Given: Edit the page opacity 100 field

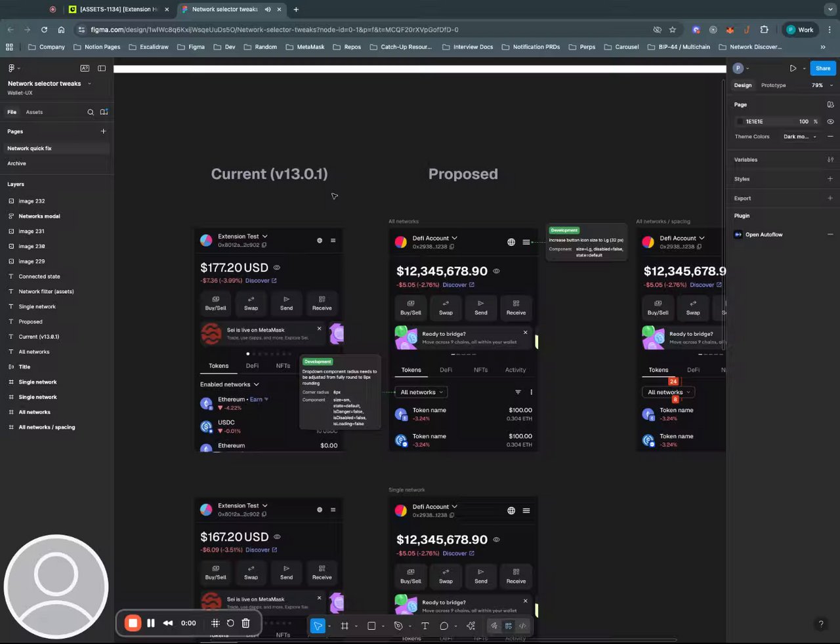Looking at the screenshot, I should tap(803, 121).
